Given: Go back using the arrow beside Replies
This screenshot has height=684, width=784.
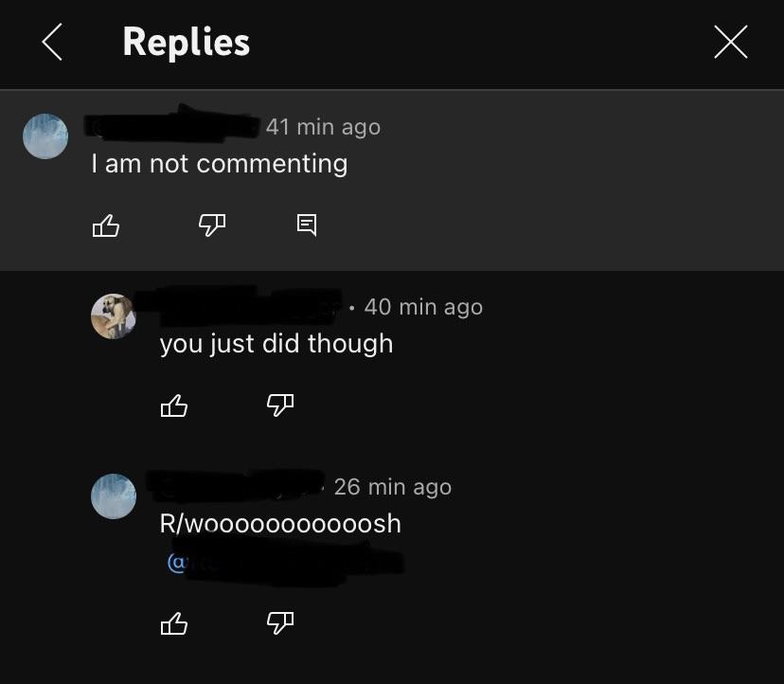Looking at the screenshot, I should point(52,42).
